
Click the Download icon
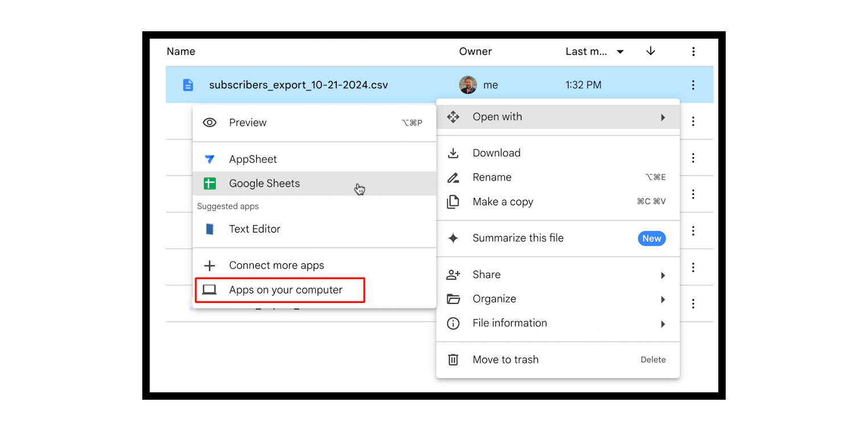pyautogui.click(x=453, y=152)
